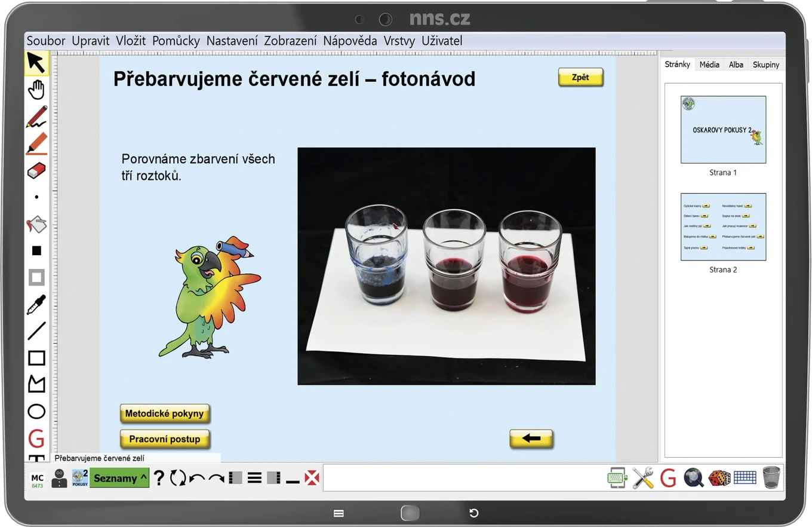Select the arrow pointer tool
Image resolution: width=812 pixels, height=527 pixels.
coord(36,63)
